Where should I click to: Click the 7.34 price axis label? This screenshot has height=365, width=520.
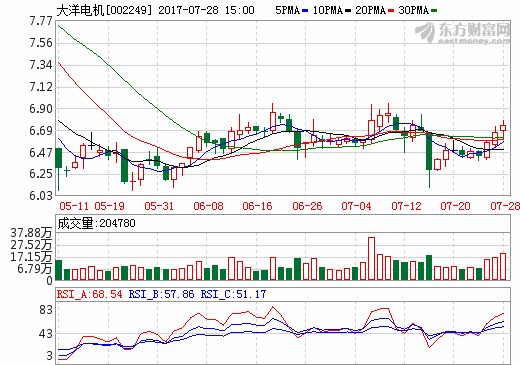tap(41, 65)
